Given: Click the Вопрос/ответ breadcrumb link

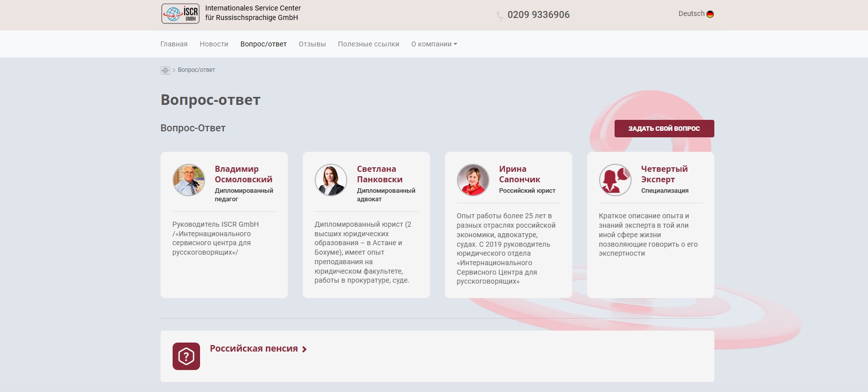Looking at the screenshot, I should pos(197,70).
